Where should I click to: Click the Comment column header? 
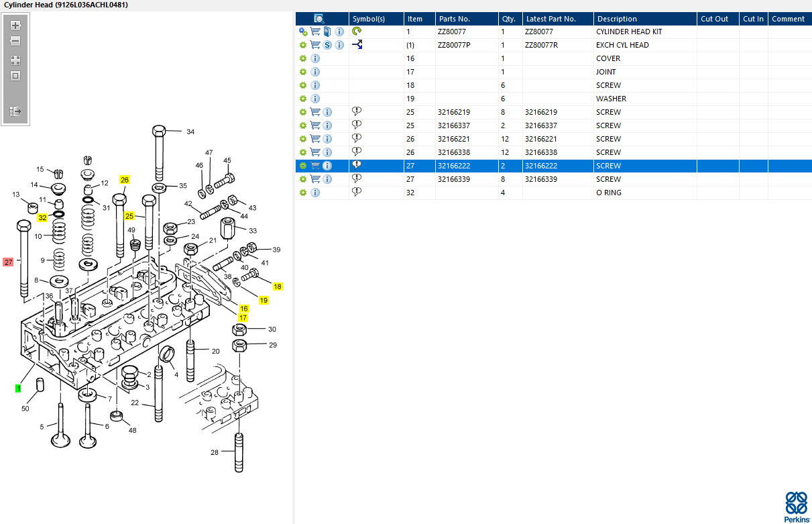(790, 19)
